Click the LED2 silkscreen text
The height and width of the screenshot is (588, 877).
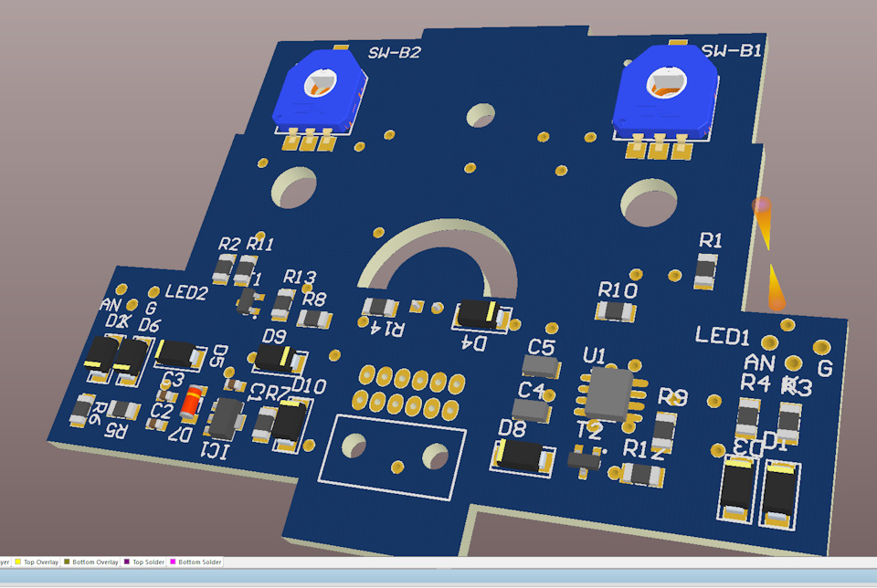pyautogui.click(x=186, y=292)
